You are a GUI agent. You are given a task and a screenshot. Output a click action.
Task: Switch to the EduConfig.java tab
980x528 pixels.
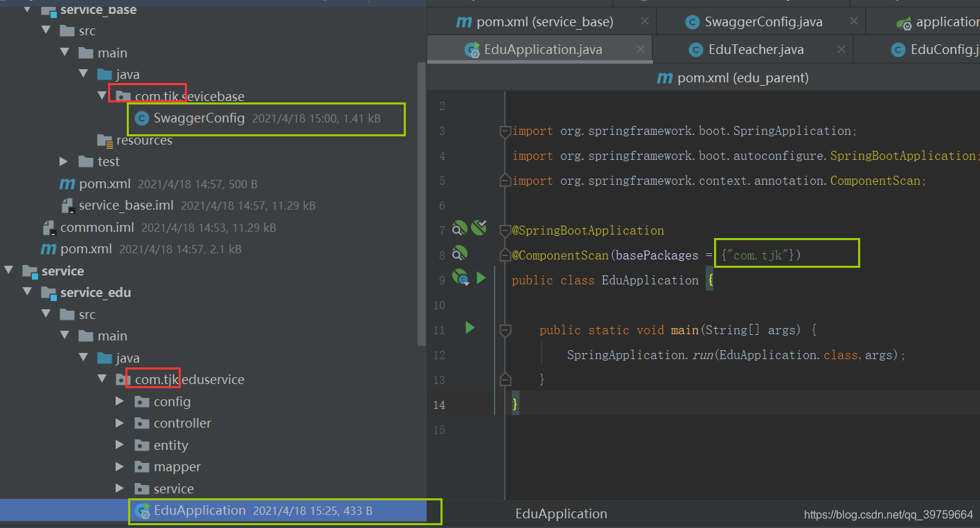[x=917, y=50]
